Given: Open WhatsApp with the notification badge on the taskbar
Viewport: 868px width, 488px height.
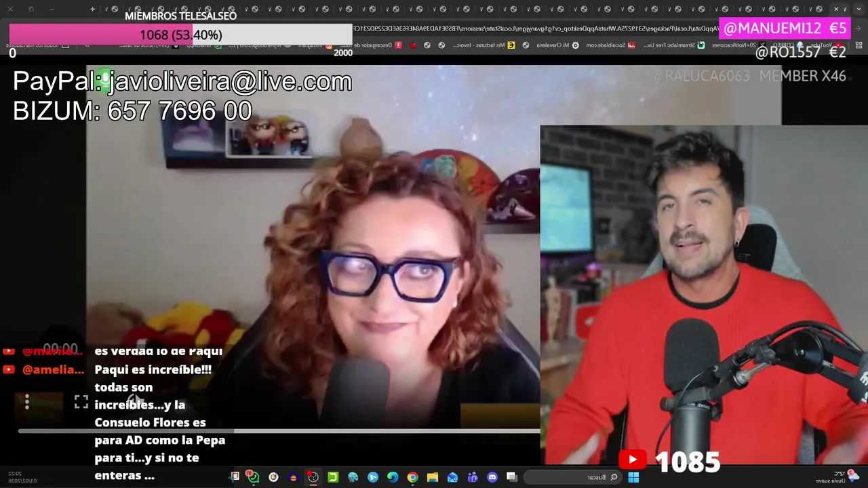Looking at the screenshot, I should click(254, 477).
